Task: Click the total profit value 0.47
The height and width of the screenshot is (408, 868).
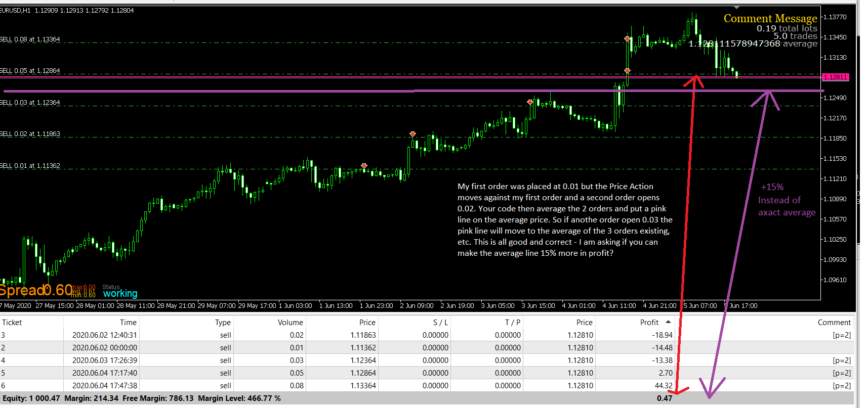Action: [x=665, y=398]
